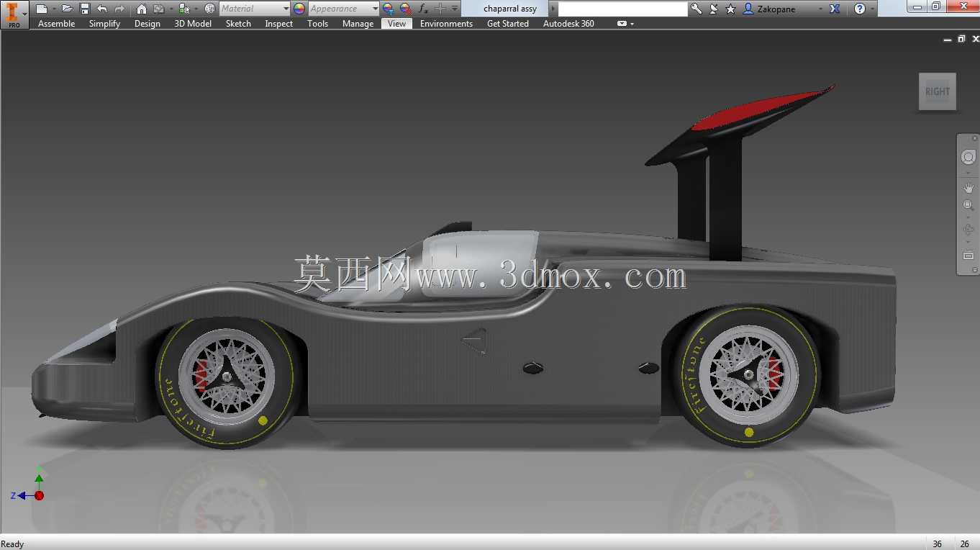Undo the last action
The height and width of the screenshot is (550, 980).
102,9
